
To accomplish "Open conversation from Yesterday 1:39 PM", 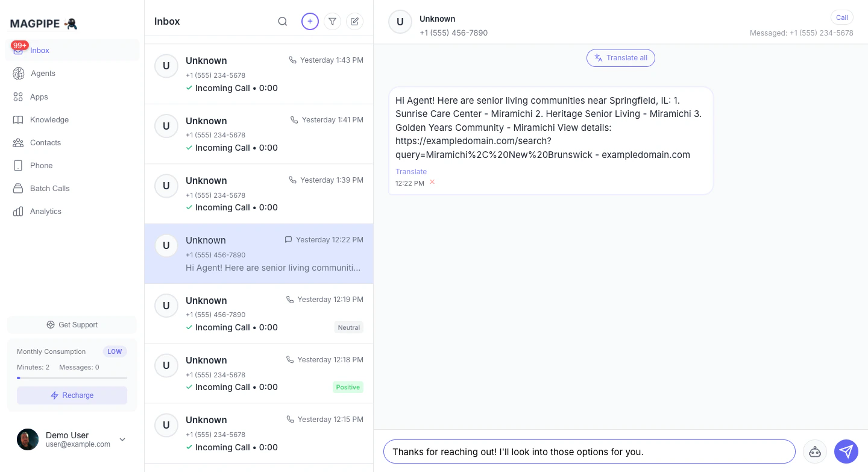I will click(259, 194).
